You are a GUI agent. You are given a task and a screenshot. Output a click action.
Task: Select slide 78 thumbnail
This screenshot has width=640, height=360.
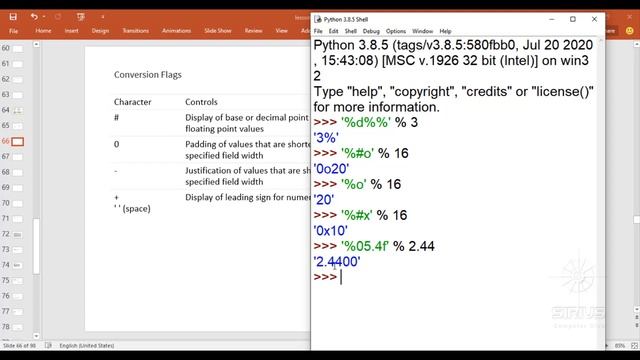18,327
